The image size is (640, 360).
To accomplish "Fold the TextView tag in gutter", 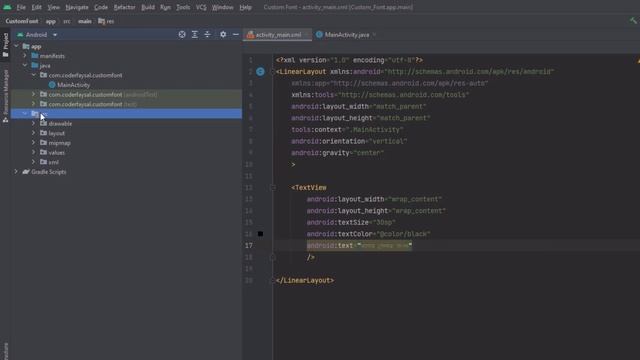I will point(273,188).
